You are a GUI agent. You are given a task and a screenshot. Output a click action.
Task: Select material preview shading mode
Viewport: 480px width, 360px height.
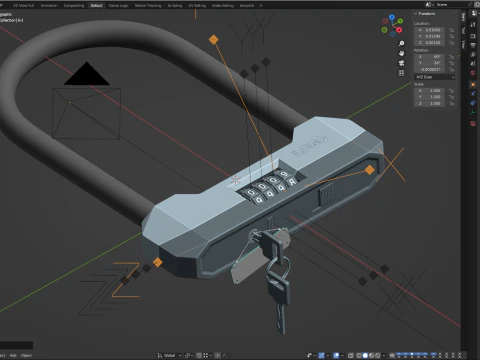point(371,355)
